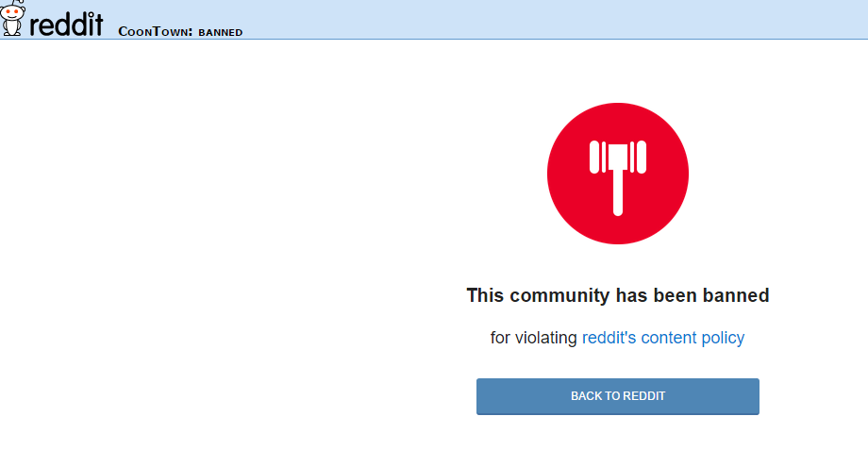Click the word "reddit's" in the blue link
Viewport: 868px width, 450px height.
coord(609,338)
